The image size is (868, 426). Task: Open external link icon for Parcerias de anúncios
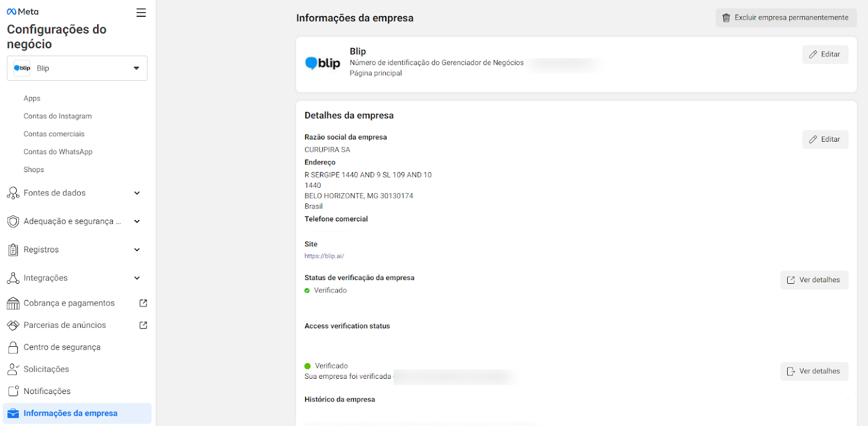tap(143, 325)
